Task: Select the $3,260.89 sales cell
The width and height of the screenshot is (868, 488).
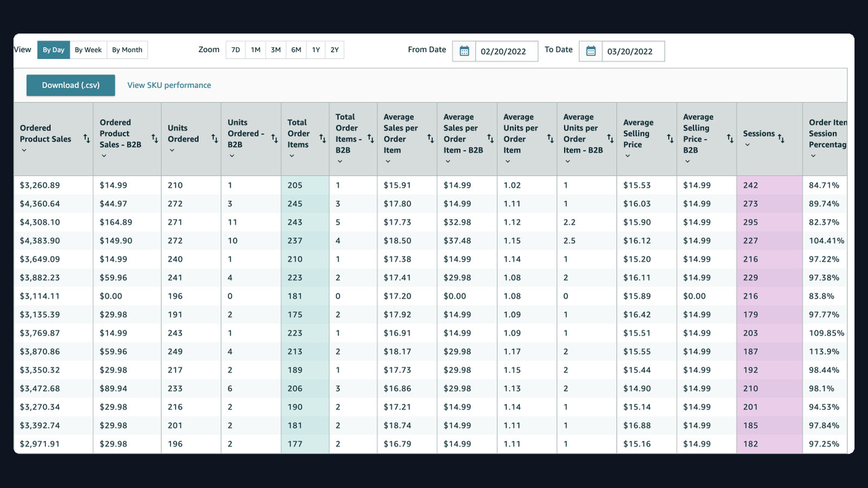Action: [x=40, y=185]
